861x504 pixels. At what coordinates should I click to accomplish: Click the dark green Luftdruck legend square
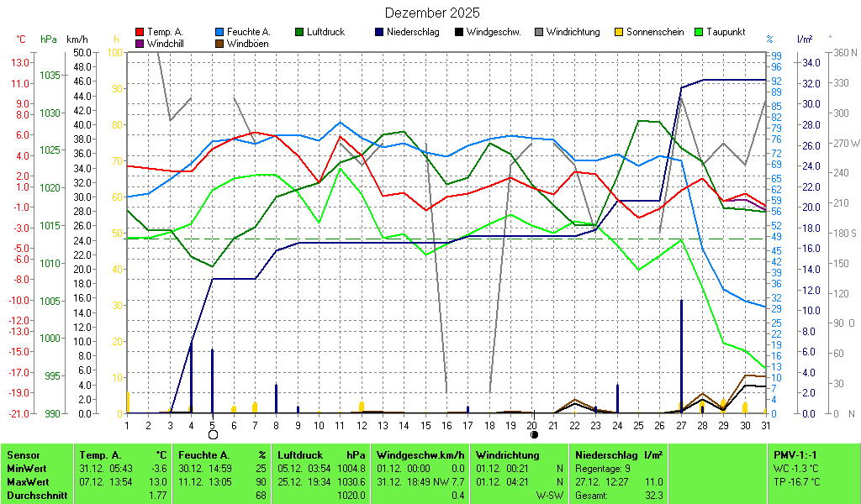point(299,32)
